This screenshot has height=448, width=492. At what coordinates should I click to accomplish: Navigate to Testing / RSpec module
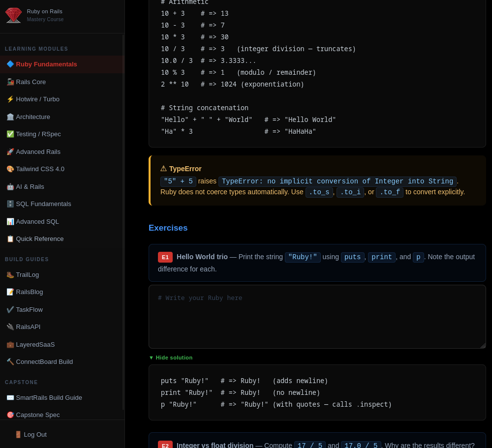pyautogui.click(x=62, y=134)
